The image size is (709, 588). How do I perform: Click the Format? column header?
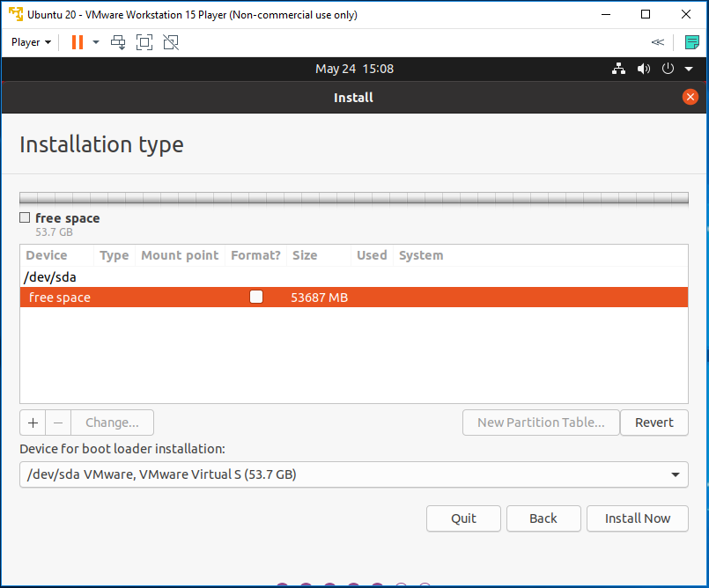[x=255, y=255]
